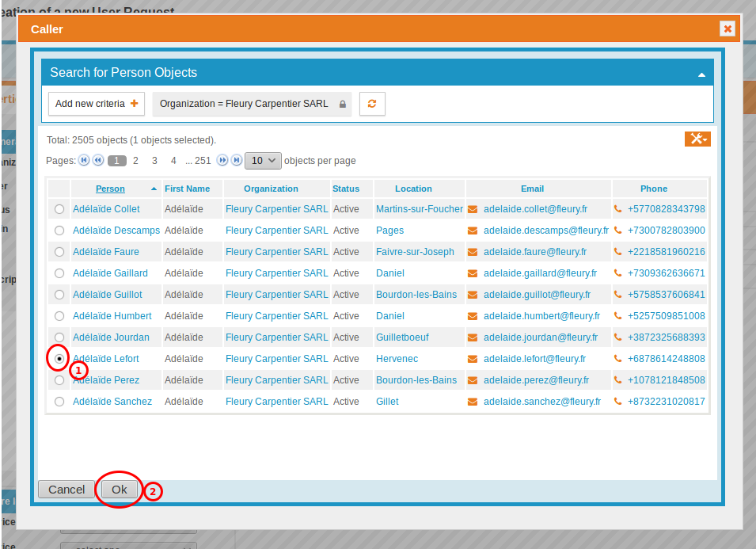Sort results by the Person column header
The height and width of the screenshot is (549, 756).
click(x=109, y=188)
